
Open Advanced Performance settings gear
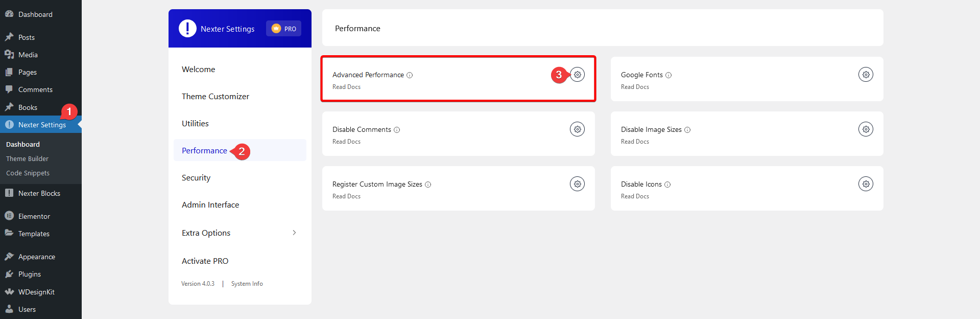point(577,75)
